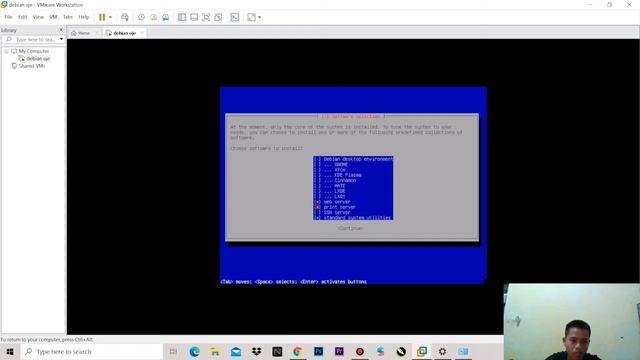Open the VM menu
This screenshot has height=360, width=640.
tap(53, 17)
